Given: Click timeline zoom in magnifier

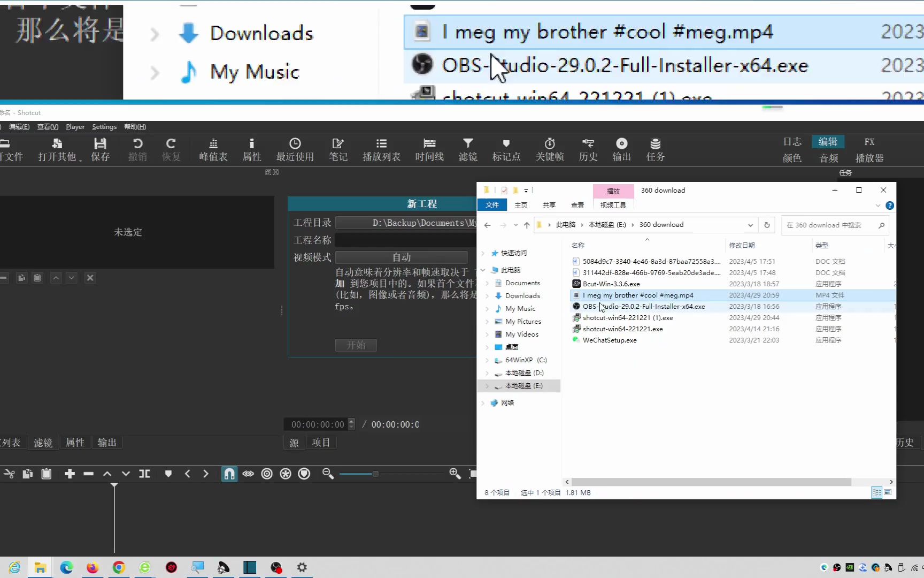Looking at the screenshot, I should (455, 474).
